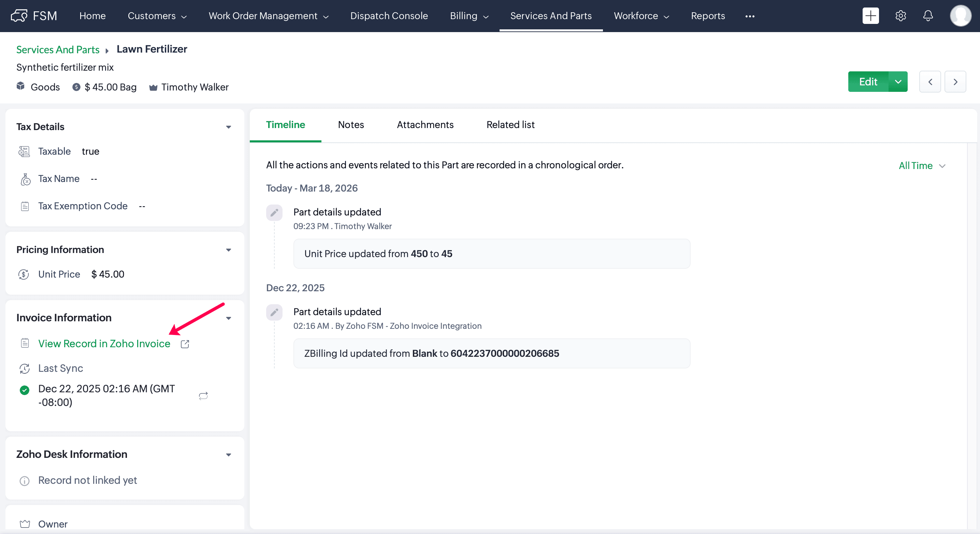Open the All Time filter dropdown
The width and height of the screenshot is (980, 534).
pos(921,166)
